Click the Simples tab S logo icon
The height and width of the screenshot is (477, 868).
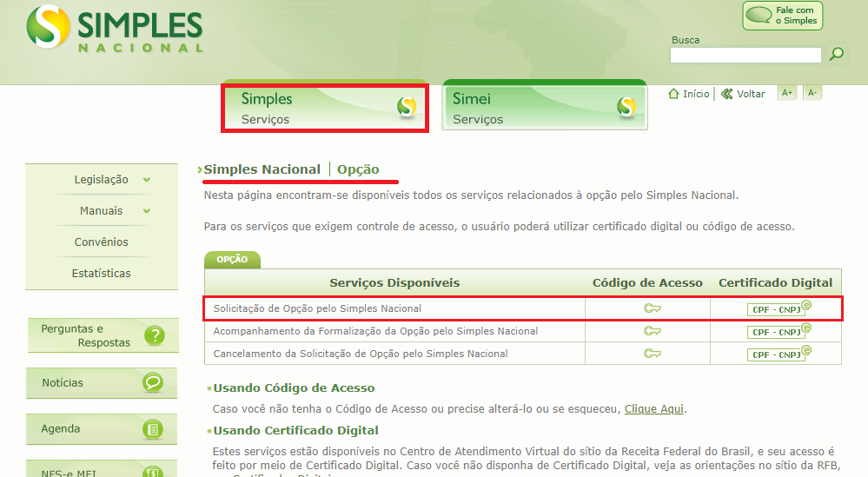click(407, 106)
